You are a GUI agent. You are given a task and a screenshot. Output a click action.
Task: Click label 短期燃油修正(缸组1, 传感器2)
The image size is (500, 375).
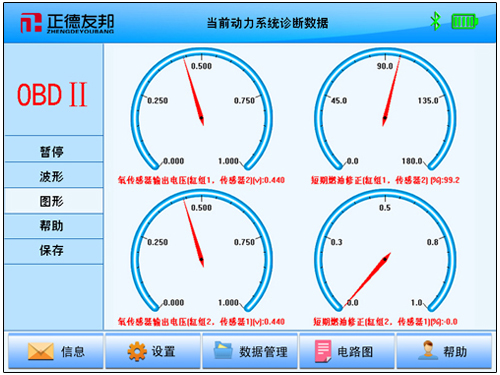(385, 180)
